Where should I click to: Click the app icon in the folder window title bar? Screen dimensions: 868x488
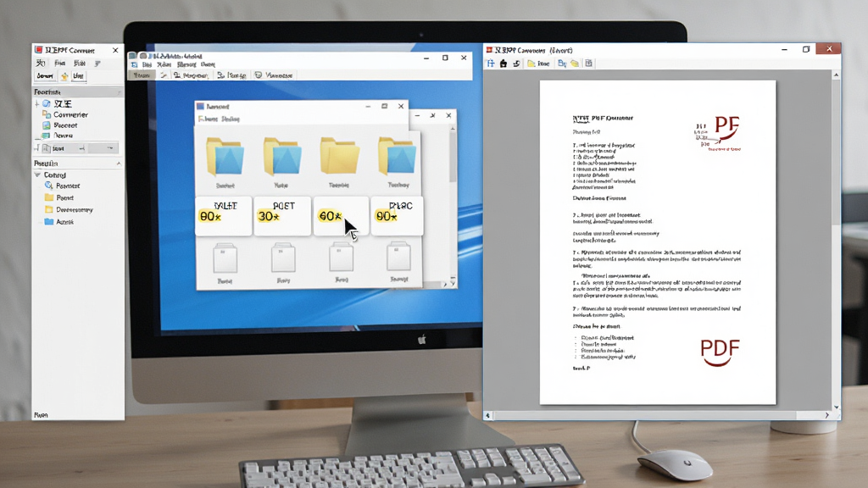(200, 106)
